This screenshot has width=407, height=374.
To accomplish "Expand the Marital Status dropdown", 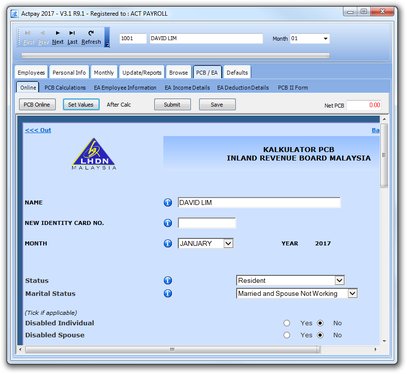I will tap(353, 293).
